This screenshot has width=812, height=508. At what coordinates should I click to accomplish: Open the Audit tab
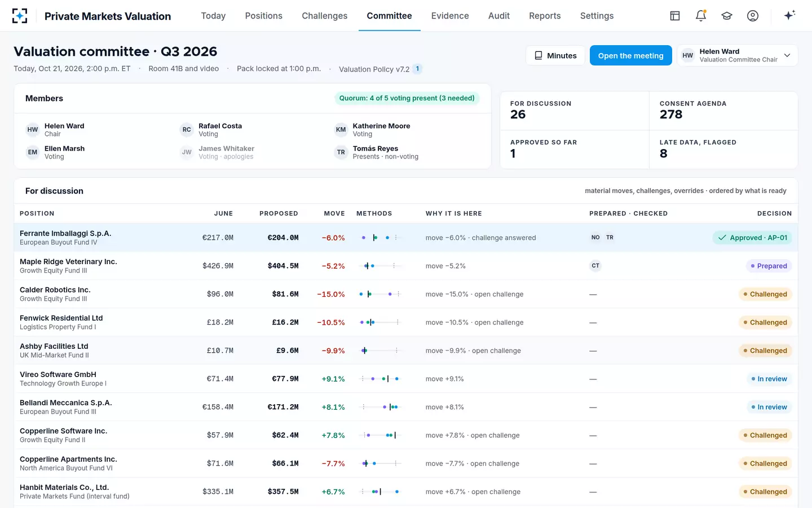coord(499,16)
